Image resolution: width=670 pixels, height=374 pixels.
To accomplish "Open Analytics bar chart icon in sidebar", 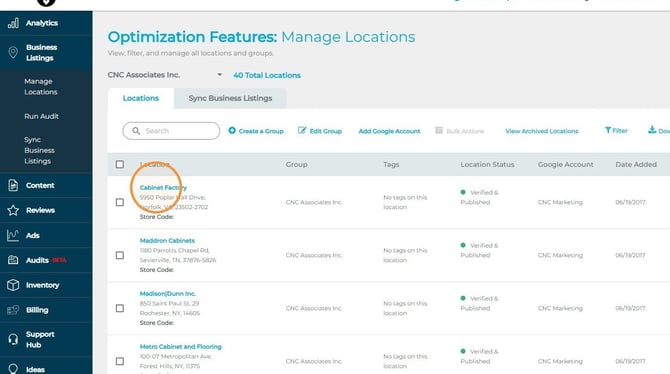I will 13,23.
